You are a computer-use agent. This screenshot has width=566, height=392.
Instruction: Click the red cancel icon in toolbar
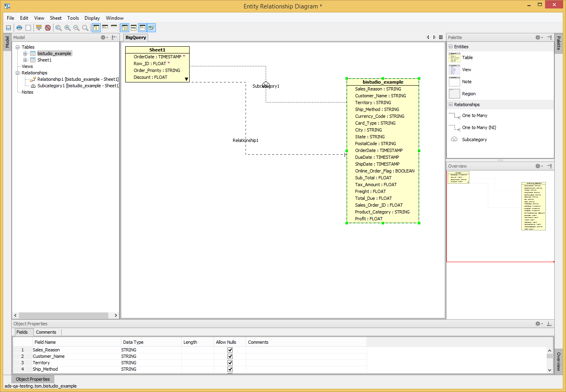point(48,28)
